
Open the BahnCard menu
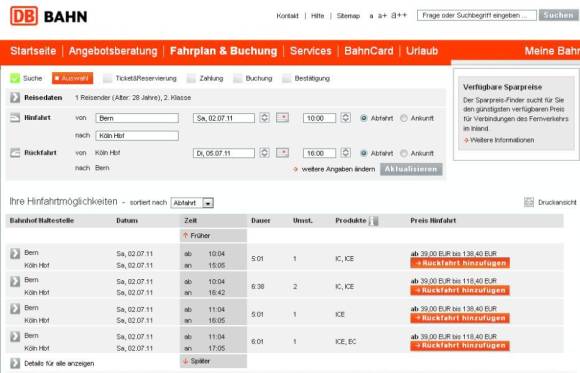pos(369,51)
